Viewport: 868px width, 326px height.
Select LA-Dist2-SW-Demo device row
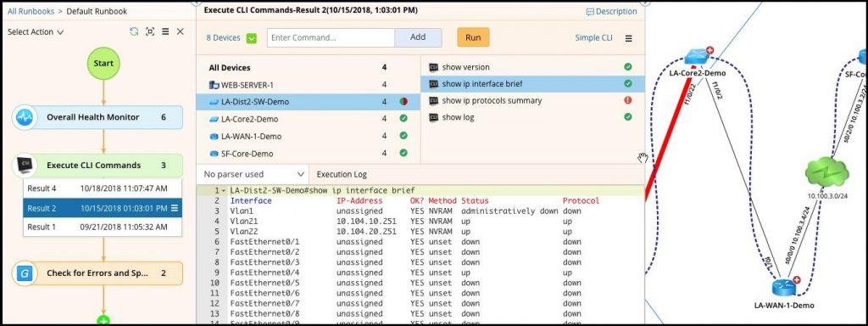click(x=309, y=102)
